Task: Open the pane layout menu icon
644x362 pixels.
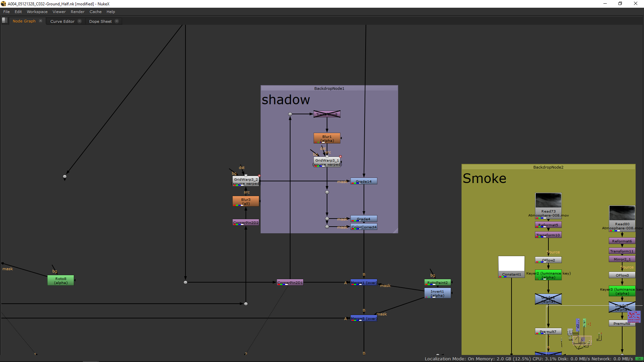Action: (4, 20)
